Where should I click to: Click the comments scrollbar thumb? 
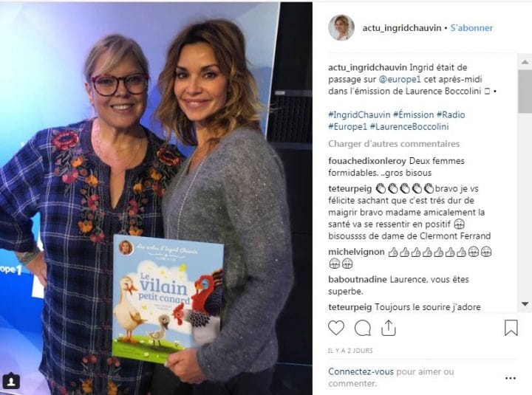(525, 92)
